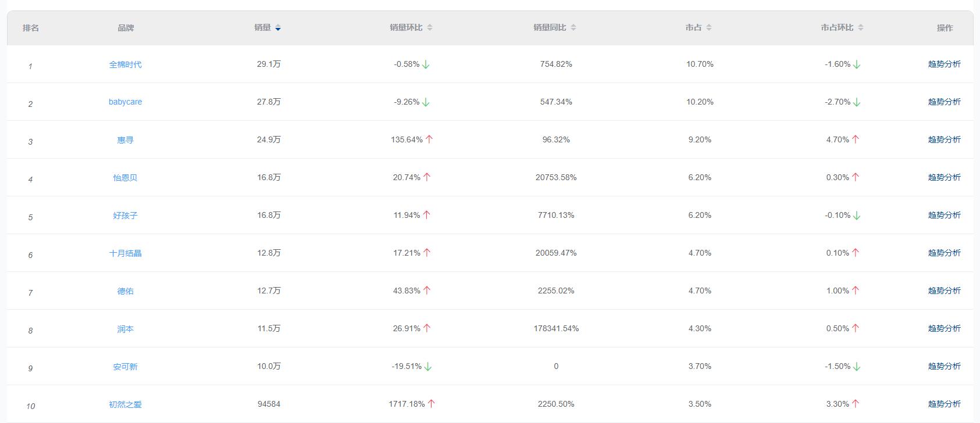Image resolution: width=980 pixels, height=423 pixels.
Task: Open 趋势分析 for 初然之爱
Action: 944,404
